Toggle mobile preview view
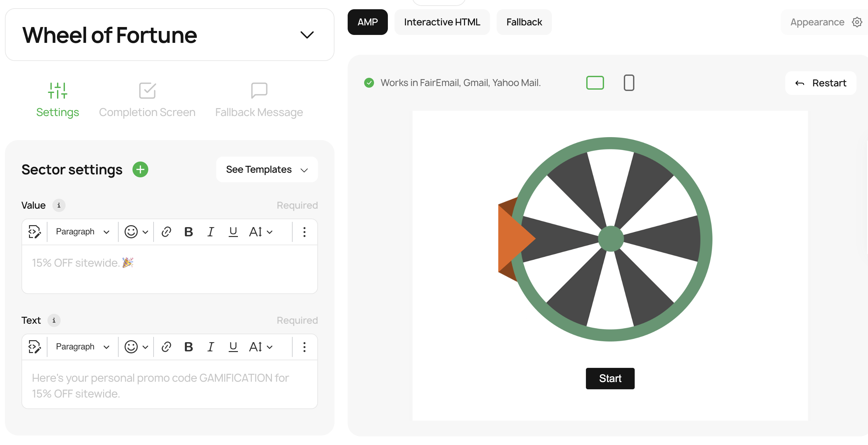Image resolution: width=868 pixels, height=445 pixels. pos(628,82)
